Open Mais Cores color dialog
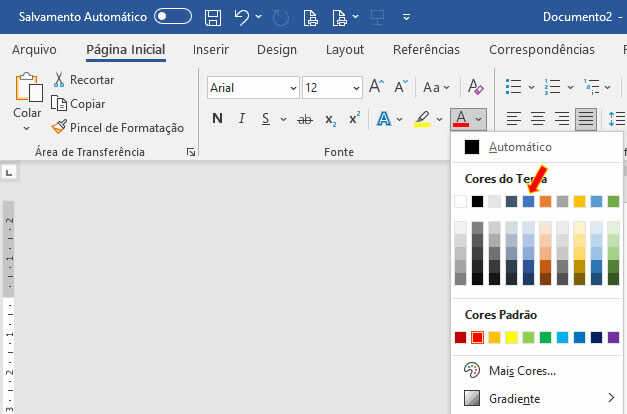Viewport: 627px width, 414px height. 537,371
